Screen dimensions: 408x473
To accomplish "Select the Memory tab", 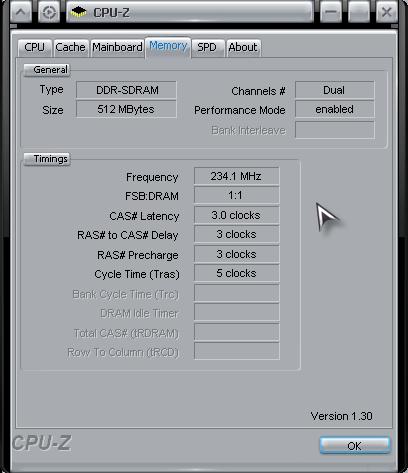I will coord(168,46).
